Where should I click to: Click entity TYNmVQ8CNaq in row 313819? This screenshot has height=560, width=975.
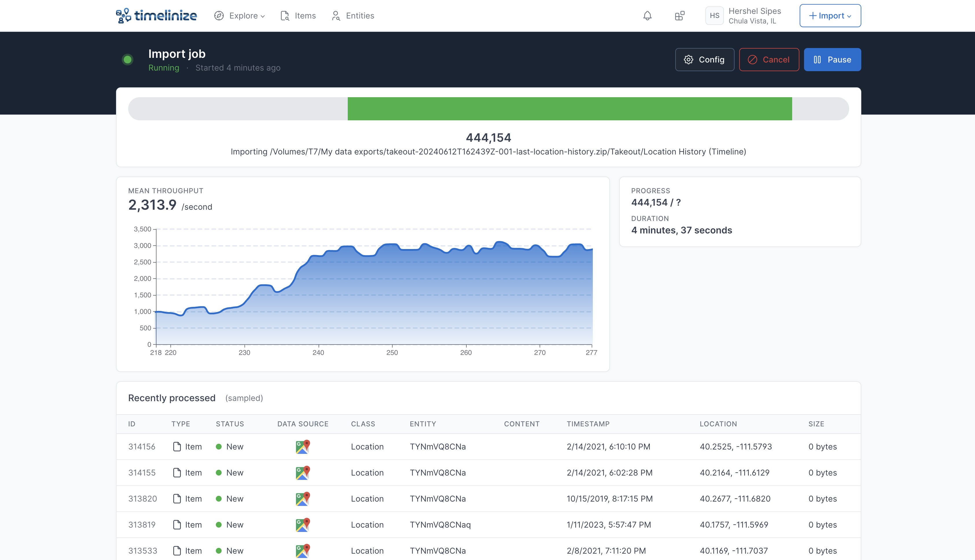[440, 525]
